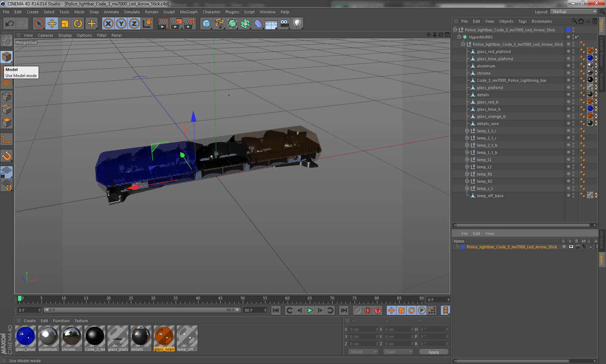
Task: Open the World coordinate dropdown
Action: (363, 352)
